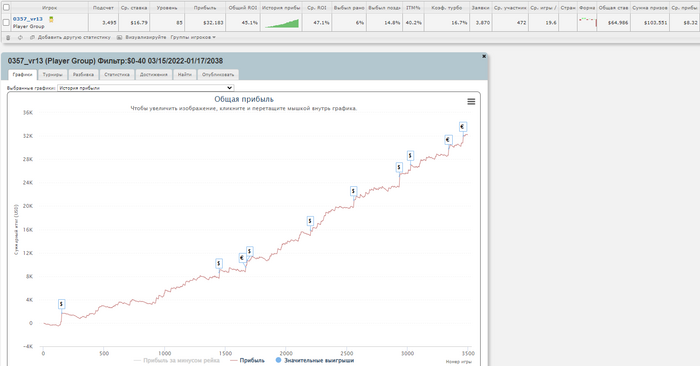This screenshot has height=366, width=700.
Task: Sort by the Прибыль column header
Action: point(205,8)
